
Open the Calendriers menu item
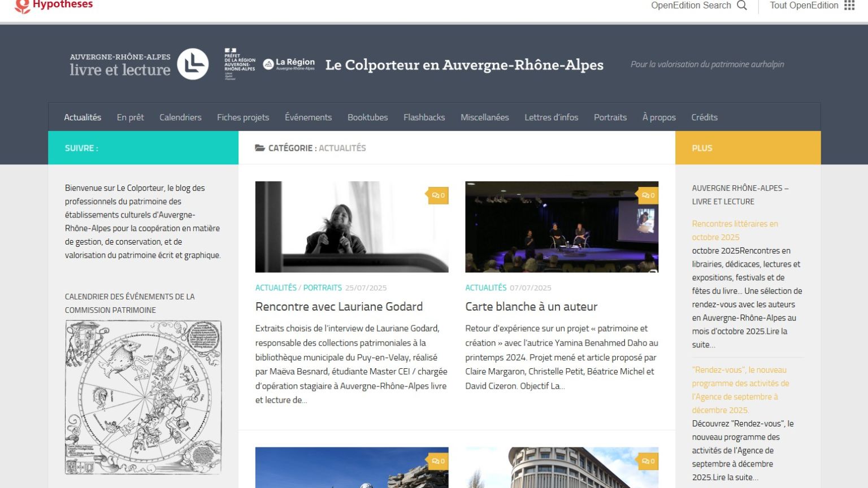[180, 117]
